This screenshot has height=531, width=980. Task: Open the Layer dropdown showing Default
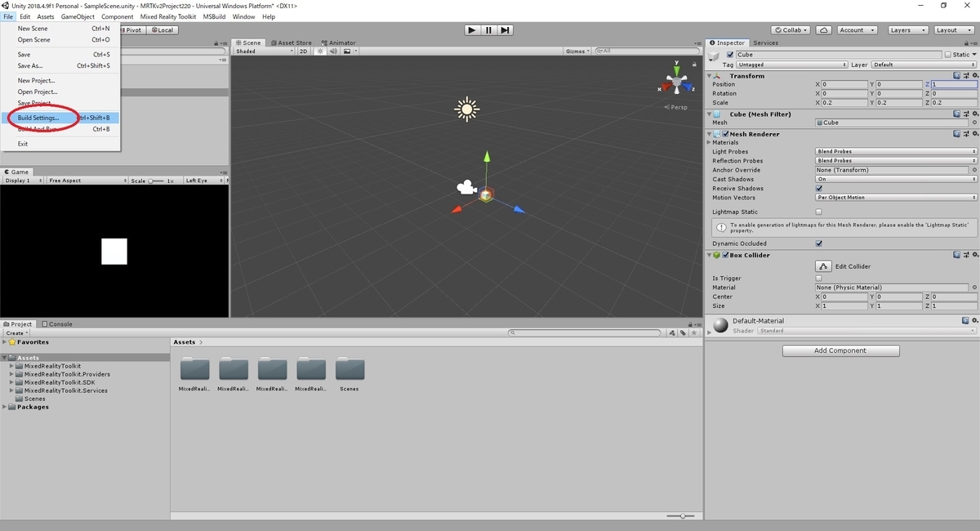coord(924,65)
